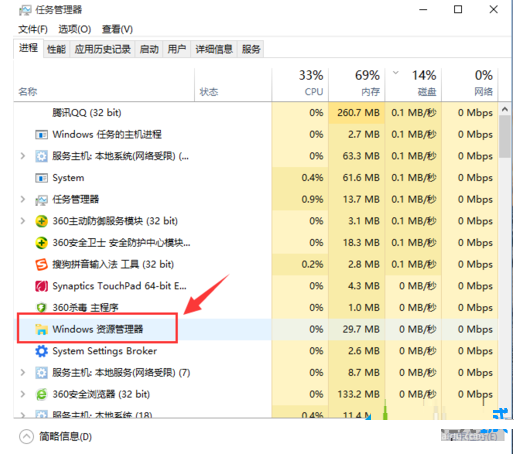
Task: Select the 腾讯QQ (32 bit) process
Action: point(86,113)
